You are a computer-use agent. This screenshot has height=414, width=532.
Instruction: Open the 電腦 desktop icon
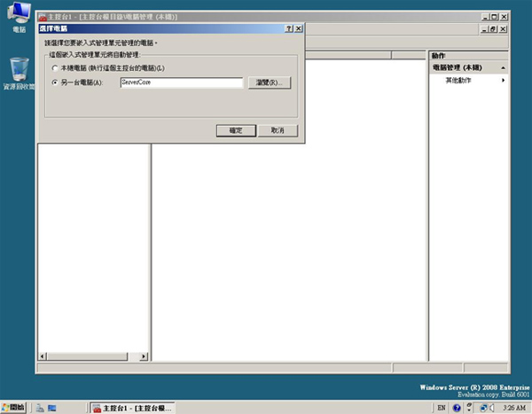tap(19, 19)
